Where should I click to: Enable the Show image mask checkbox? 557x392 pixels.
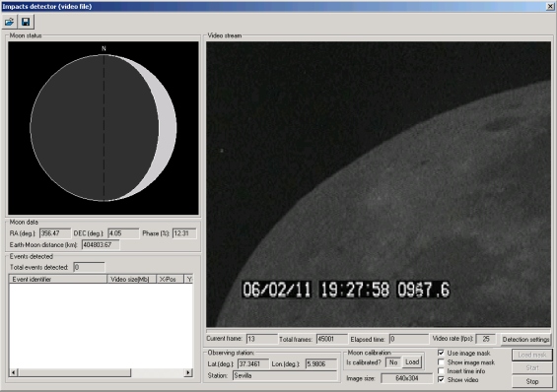click(x=441, y=361)
